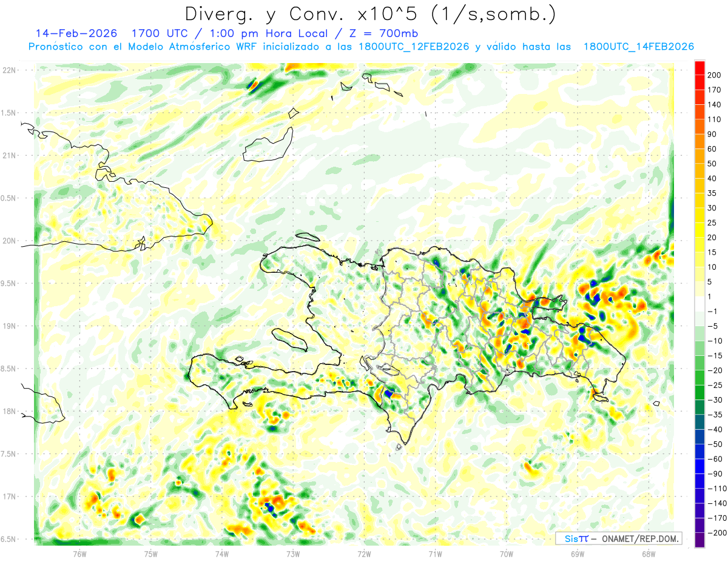Viewport: 728px width, 562px height.
Task: Click legend value -90 on the color bar
Action: tap(714, 474)
